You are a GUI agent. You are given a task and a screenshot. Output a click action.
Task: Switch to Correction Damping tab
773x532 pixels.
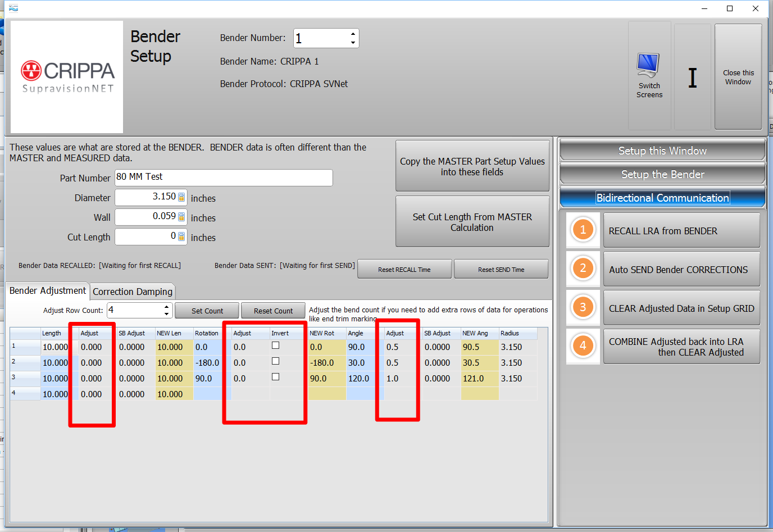pos(133,292)
